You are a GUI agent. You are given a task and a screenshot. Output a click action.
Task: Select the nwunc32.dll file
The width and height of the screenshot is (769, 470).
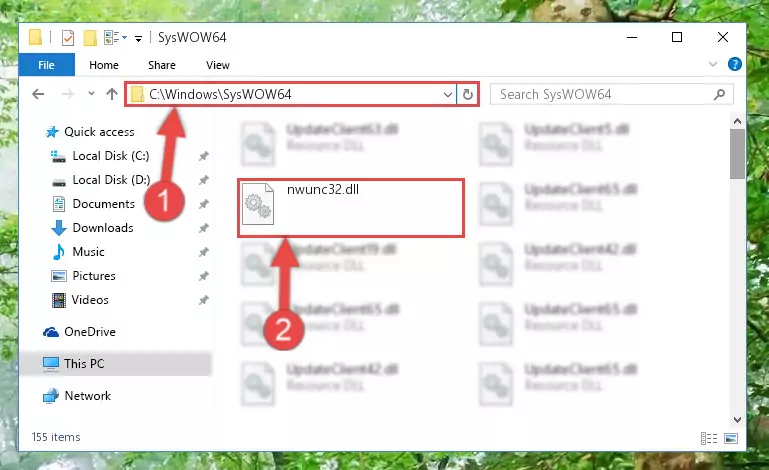pos(351,208)
